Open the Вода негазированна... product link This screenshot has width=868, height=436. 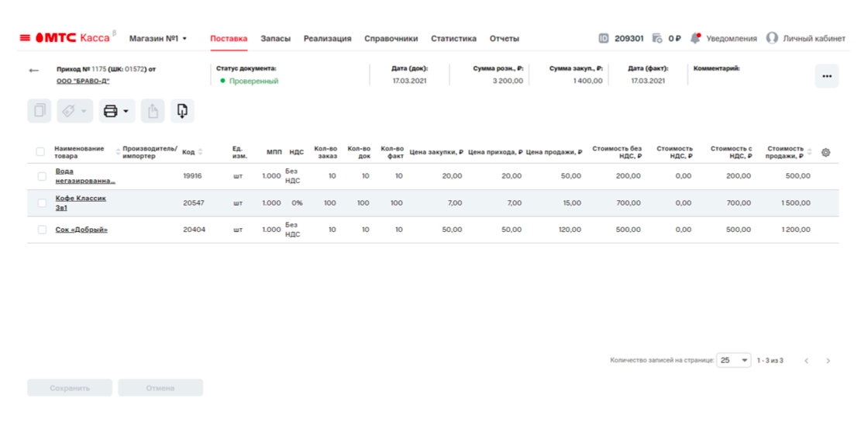point(85,176)
